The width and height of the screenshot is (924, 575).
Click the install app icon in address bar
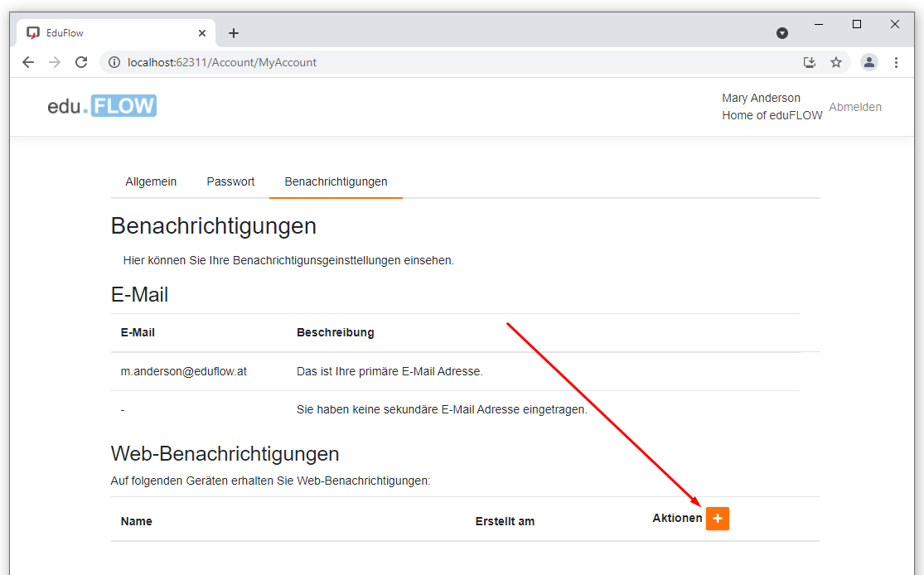[810, 62]
